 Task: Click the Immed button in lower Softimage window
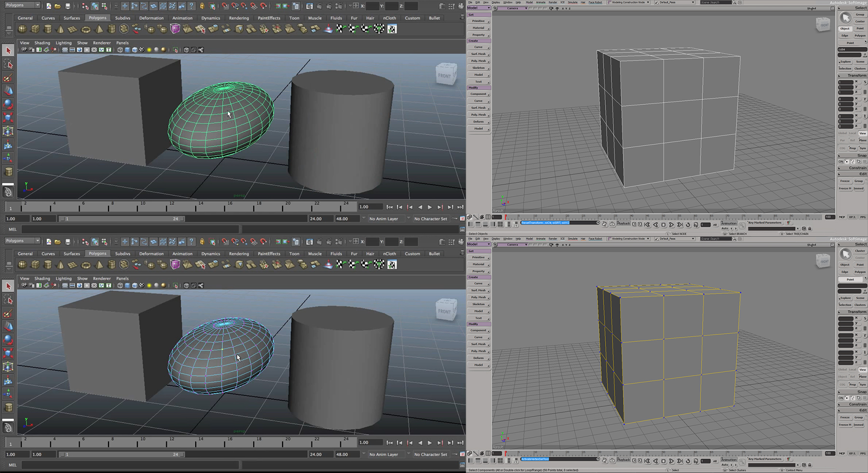coord(859,425)
